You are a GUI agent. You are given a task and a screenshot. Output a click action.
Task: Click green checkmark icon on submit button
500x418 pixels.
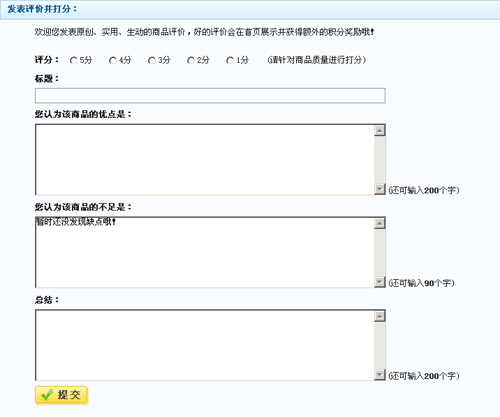(x=47, y=395)
